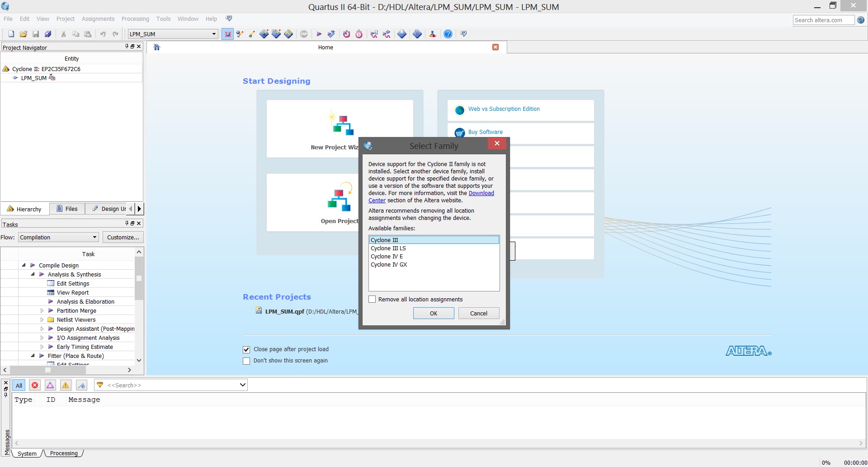Select Cyclone IV GX family
This screenshot has width=868, height=467.
tap(434, 265)
